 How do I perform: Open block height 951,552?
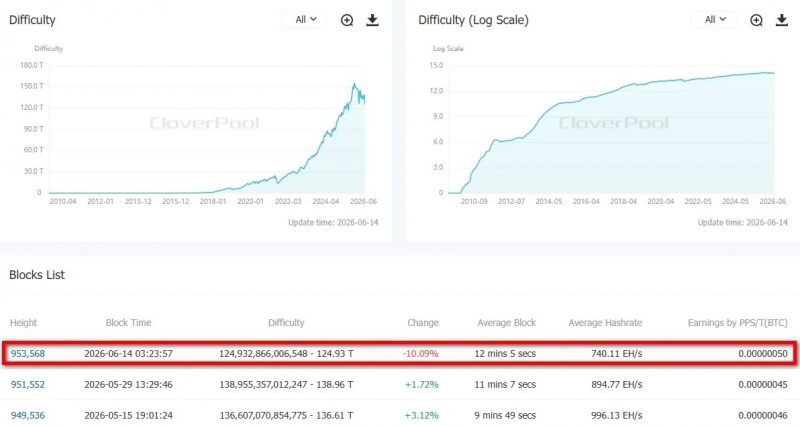(28, 385)
